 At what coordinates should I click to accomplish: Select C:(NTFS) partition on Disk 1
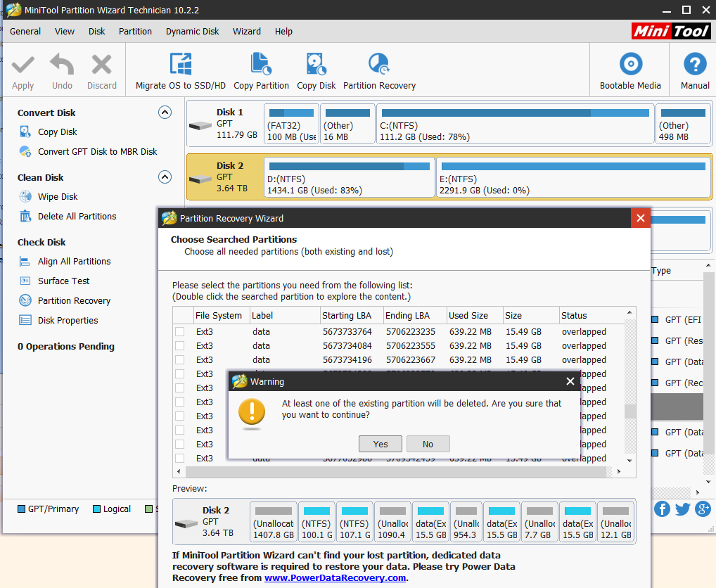(515, 124)
